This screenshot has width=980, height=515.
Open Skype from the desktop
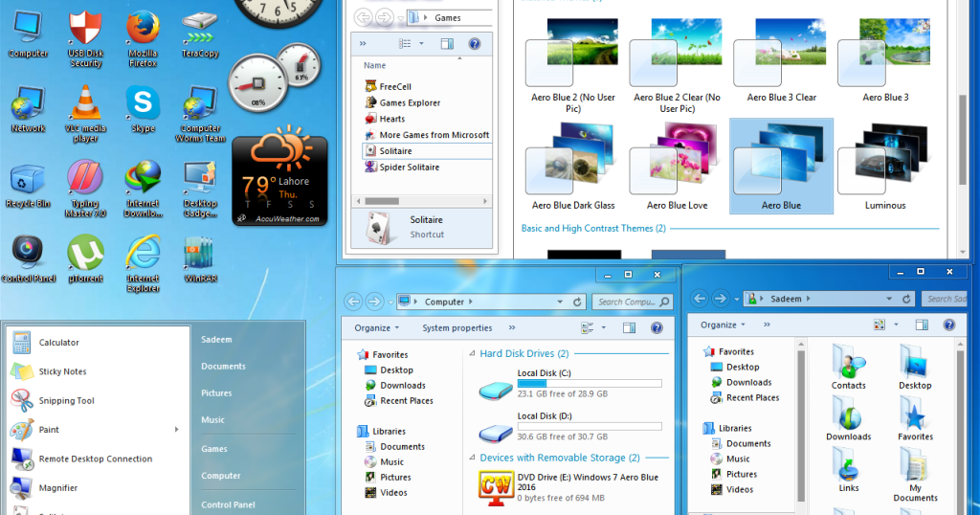coord(143,110)
